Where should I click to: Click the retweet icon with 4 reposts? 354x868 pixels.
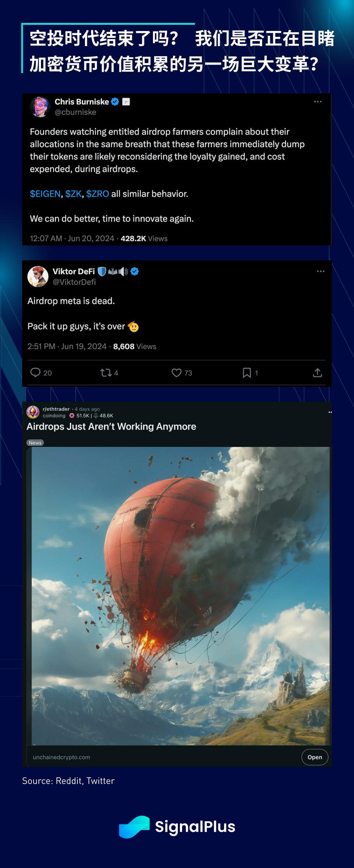pyautogui.click(x=106, y=373)
